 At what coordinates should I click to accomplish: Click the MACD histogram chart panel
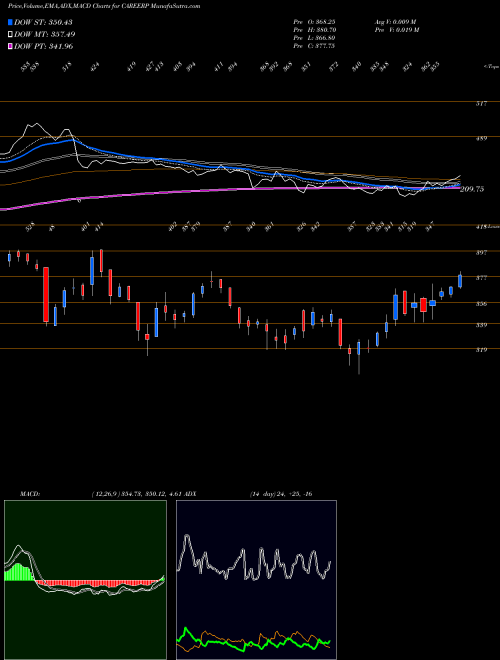85,580
